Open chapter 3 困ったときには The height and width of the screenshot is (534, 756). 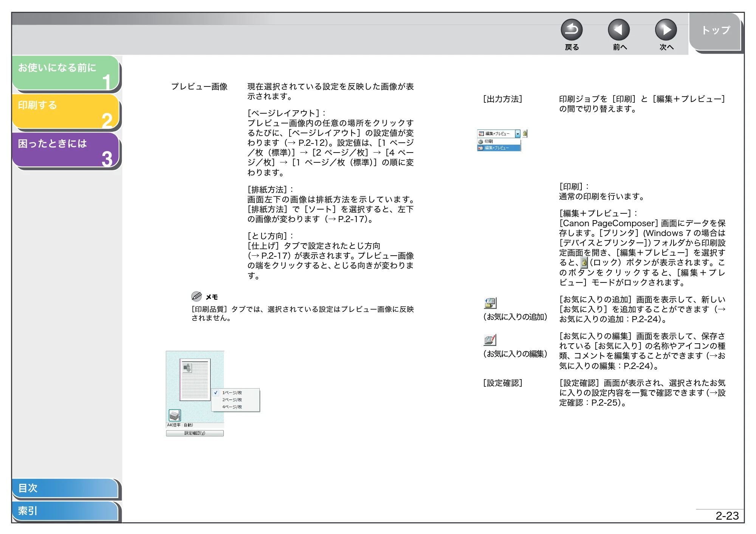pos(66,150)
